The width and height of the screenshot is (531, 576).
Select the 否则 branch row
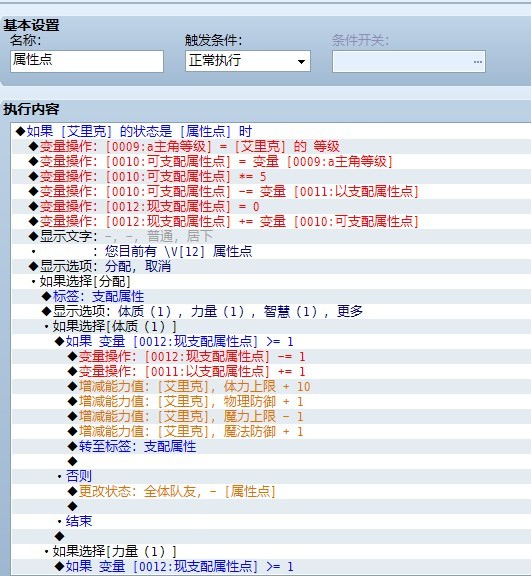271,476
